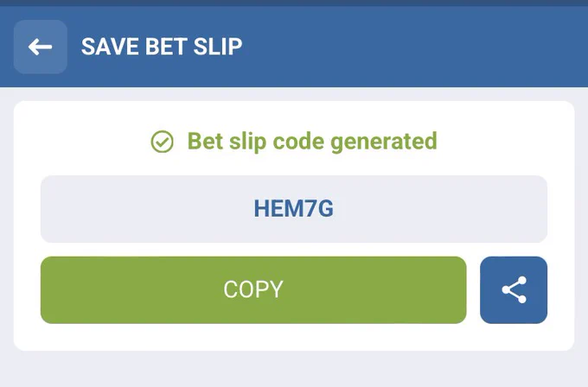Copy the generated bet slip code
Viewport: 588px width, 387px height.
click(x=253, y=290)
